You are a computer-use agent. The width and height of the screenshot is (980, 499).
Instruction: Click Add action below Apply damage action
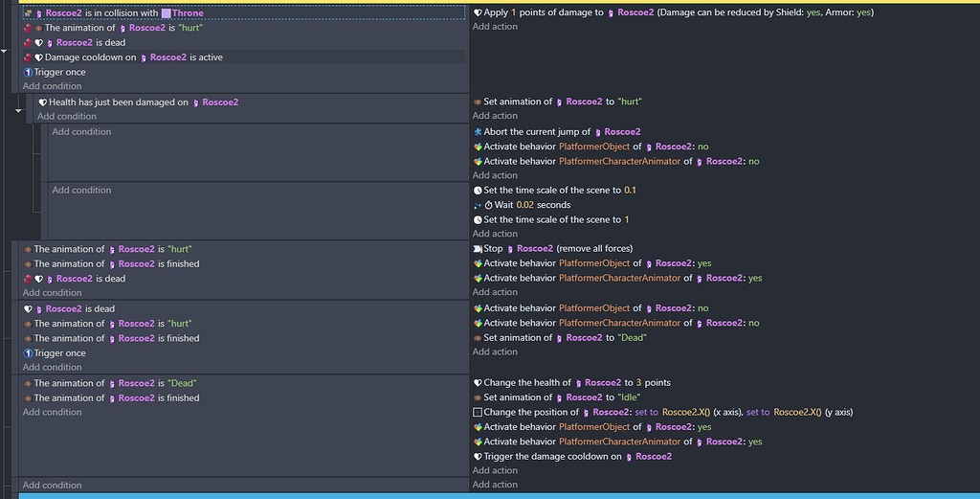pos(495,27)
